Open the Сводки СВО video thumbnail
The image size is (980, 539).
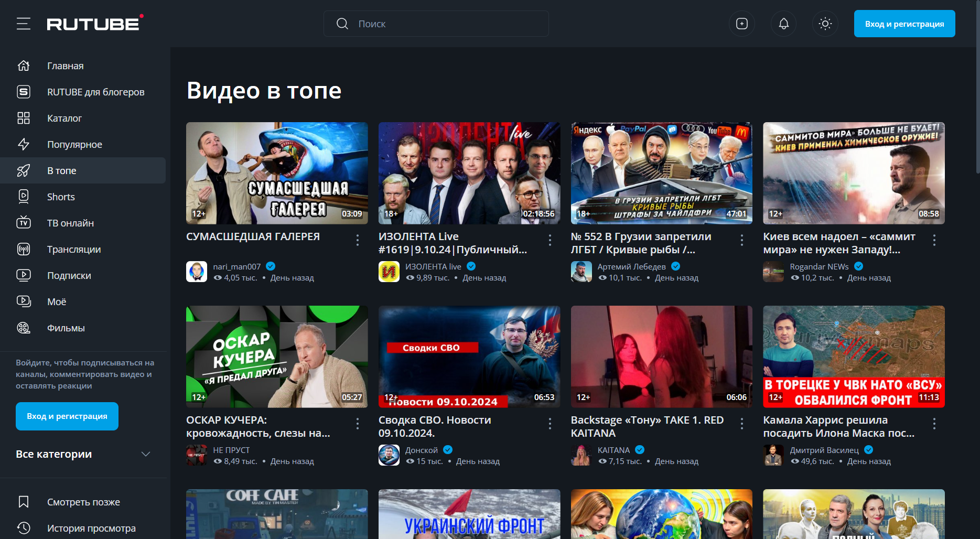pos(469,357)
